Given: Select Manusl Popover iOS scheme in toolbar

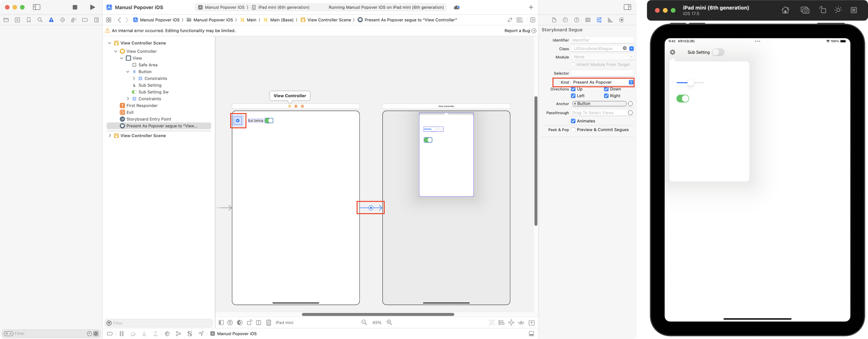Looking at the screenshot, I should point(221,7).
